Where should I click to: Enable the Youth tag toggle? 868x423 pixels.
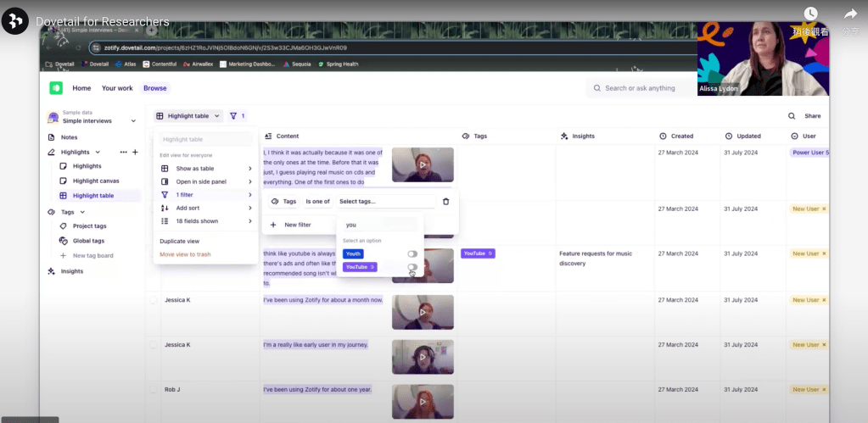coord(412,253)
